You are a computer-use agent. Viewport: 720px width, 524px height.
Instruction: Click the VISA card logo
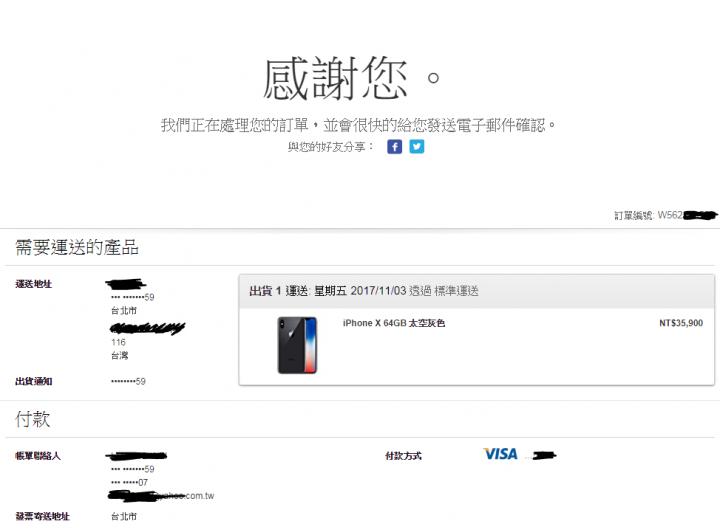coord(501,454)
